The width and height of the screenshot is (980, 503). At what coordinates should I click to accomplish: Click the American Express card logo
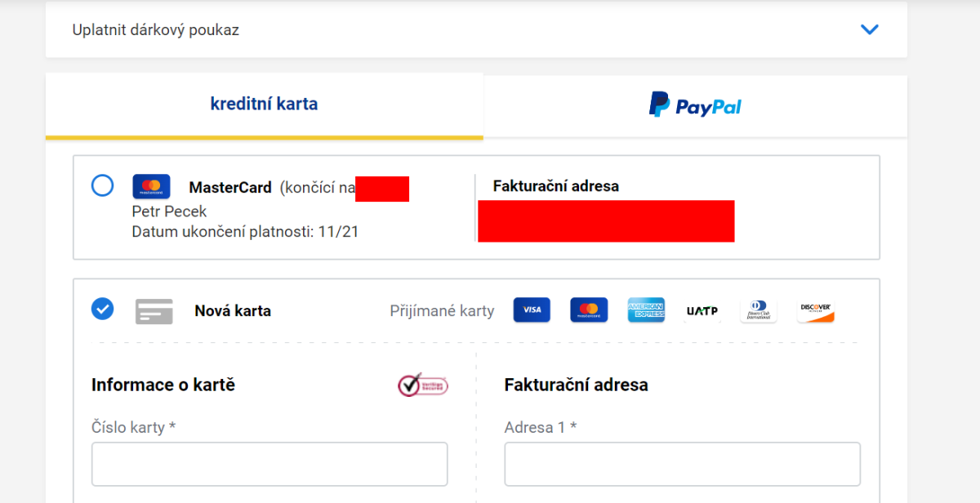[x=646, y=310]
